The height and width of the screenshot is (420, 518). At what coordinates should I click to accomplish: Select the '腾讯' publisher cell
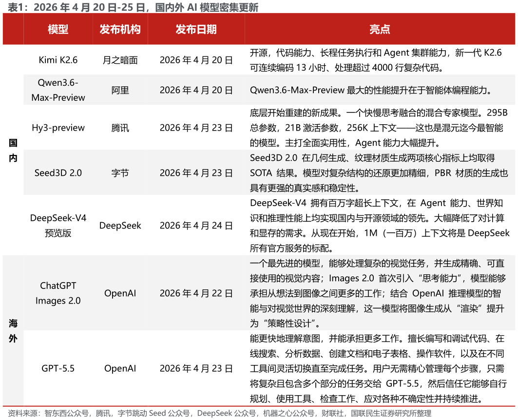point(120,128)
